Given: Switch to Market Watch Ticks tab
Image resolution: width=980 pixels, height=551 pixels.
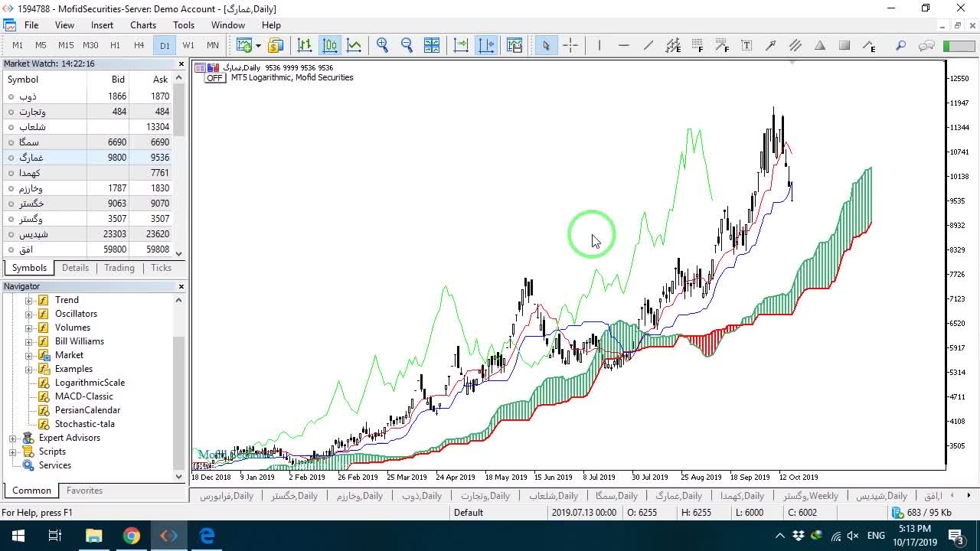Looking at the screenshot, I should [161, 268].
